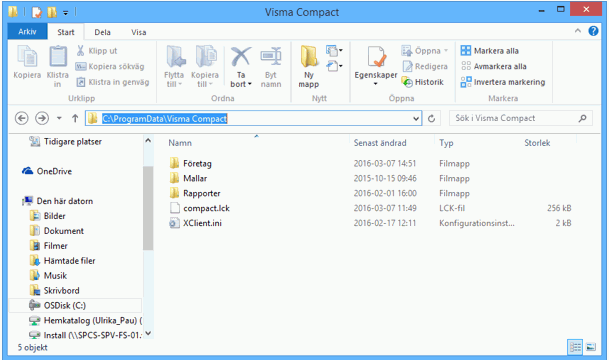Screen dimensions: 609x360
Task: Click the Egenskaper properties icon
Action: [376, 58]
